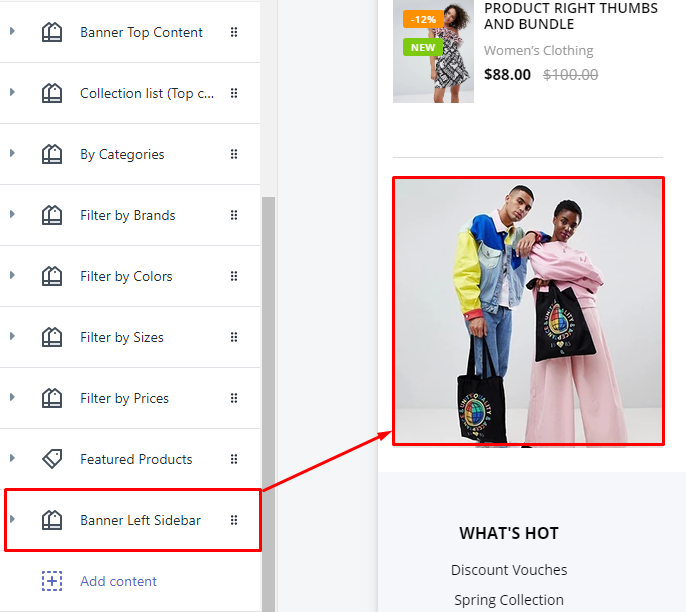Open the Discount Vouches link
Screen dimensions: 686x612
[509, 570]
